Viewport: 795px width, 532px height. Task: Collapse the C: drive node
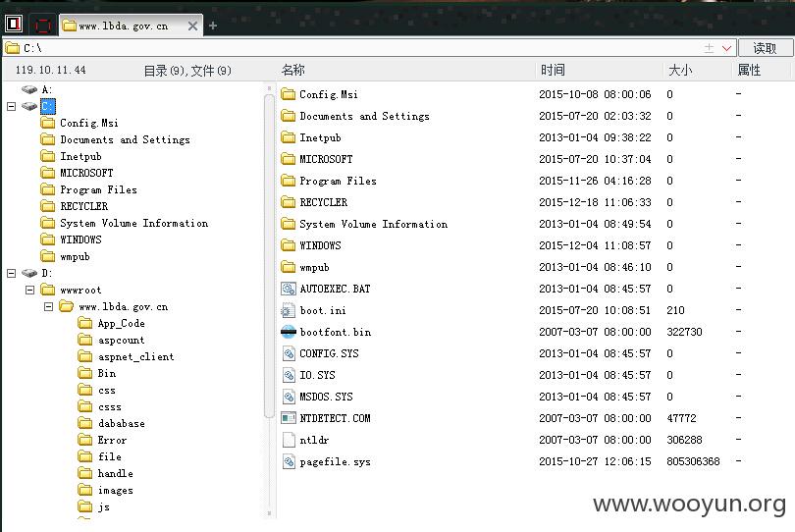click(x=11, y=107)
